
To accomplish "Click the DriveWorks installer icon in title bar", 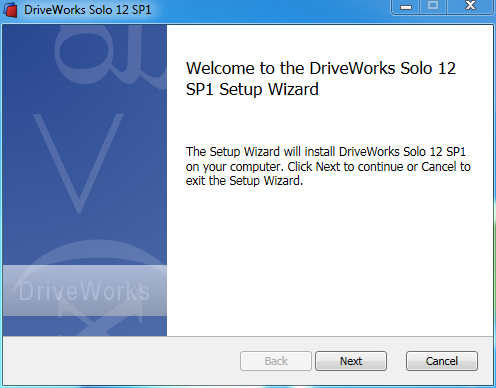I will pos(10,9).
